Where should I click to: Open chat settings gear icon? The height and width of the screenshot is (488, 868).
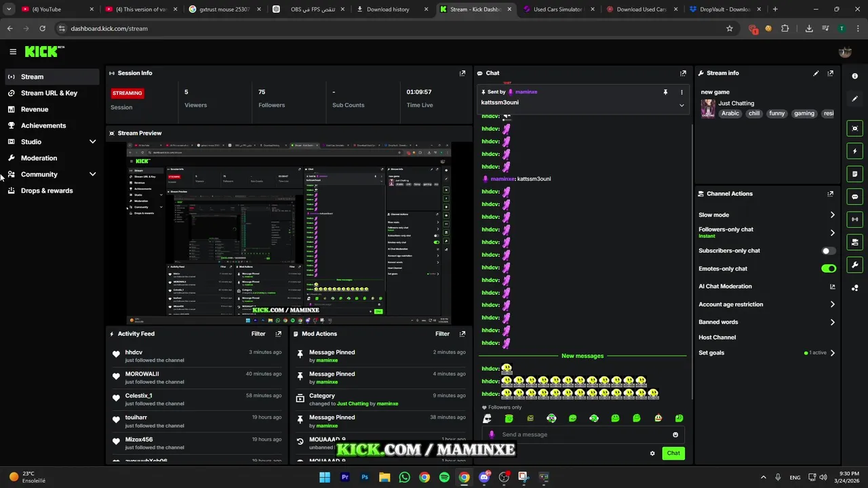point(652,453)
